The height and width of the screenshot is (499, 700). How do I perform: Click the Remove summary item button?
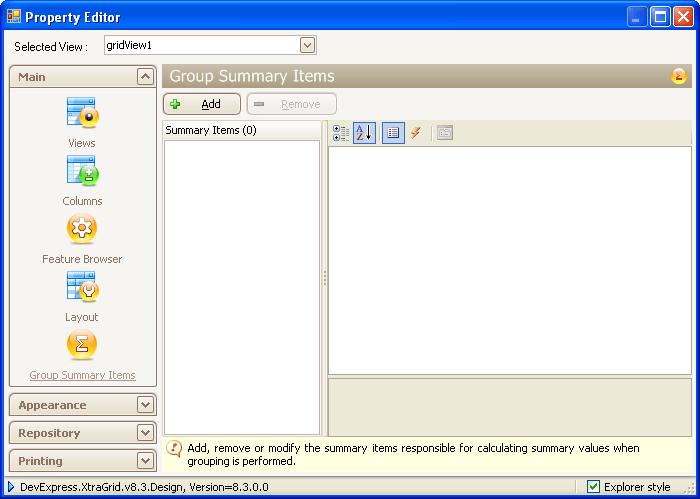click(292, 104)
